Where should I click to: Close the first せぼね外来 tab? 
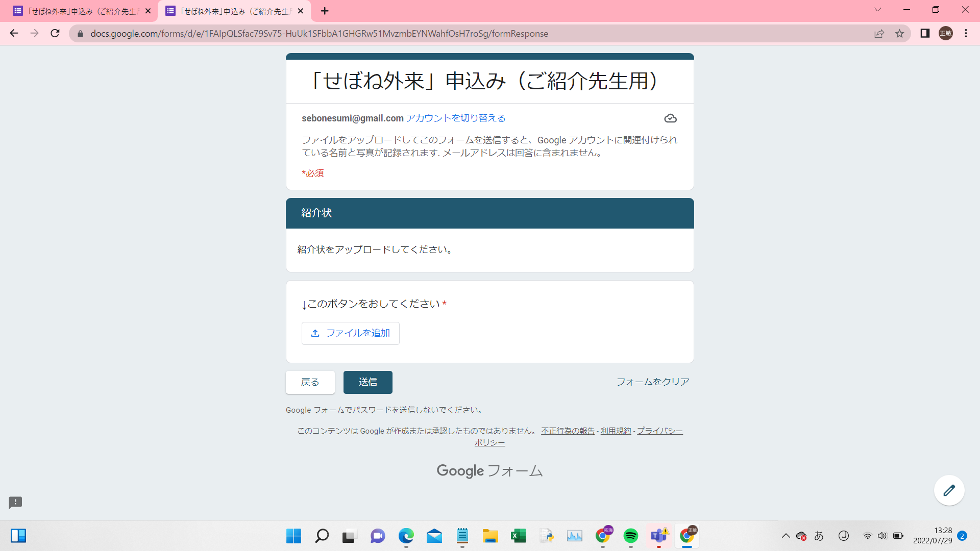click(x=148, y=11)
